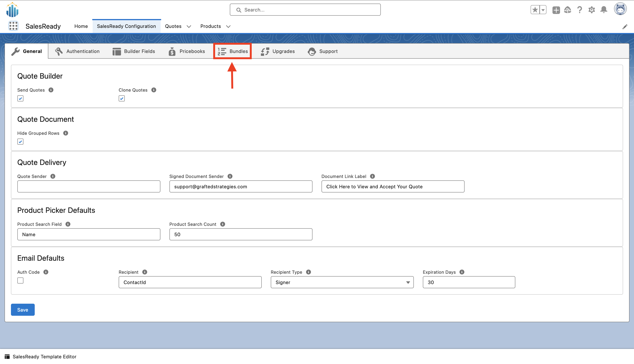Image resolution: width=634 pixels, height=364 pixels.
Task: Click the Send Quotes info icon
Action: pos(51,90)
